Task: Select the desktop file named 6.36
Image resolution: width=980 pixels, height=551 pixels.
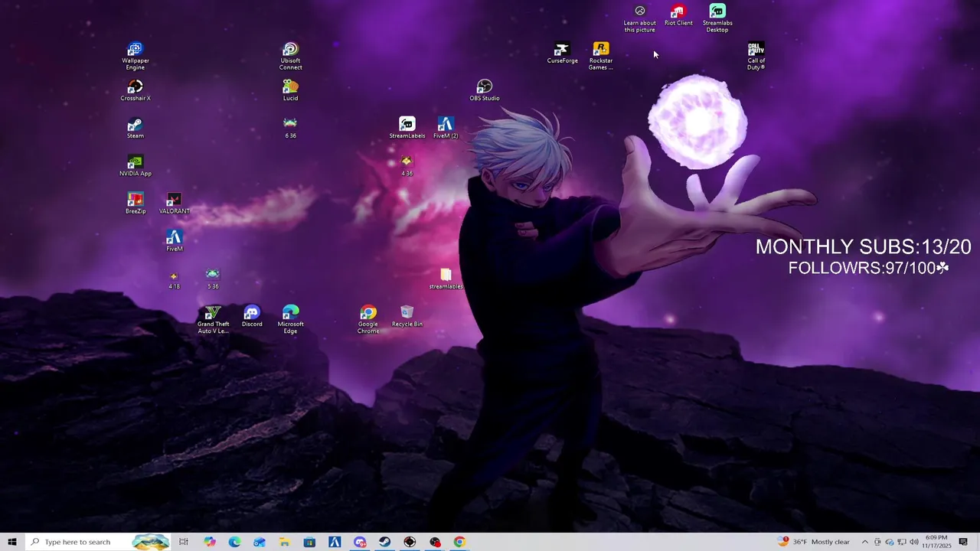Action: click(291, 128)
